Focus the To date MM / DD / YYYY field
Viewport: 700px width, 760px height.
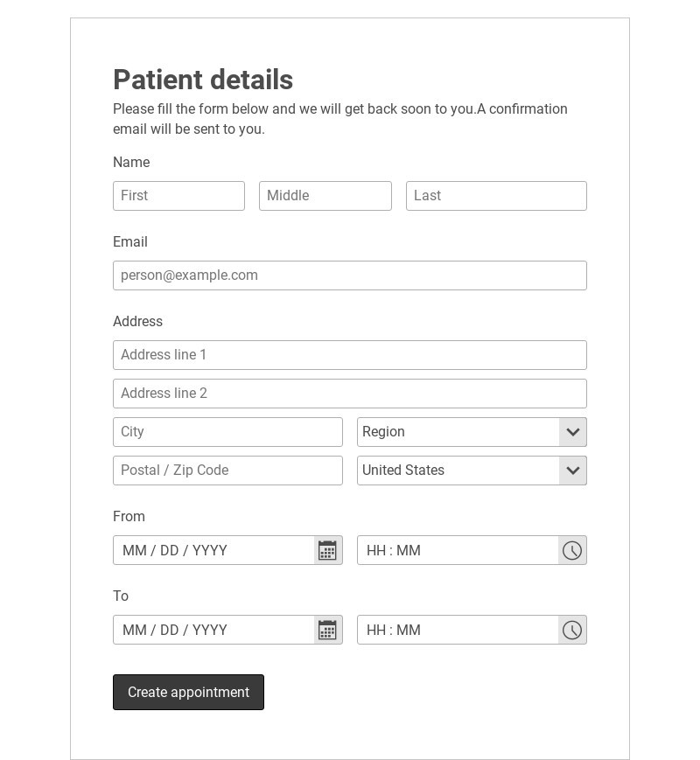coord(213,630)
